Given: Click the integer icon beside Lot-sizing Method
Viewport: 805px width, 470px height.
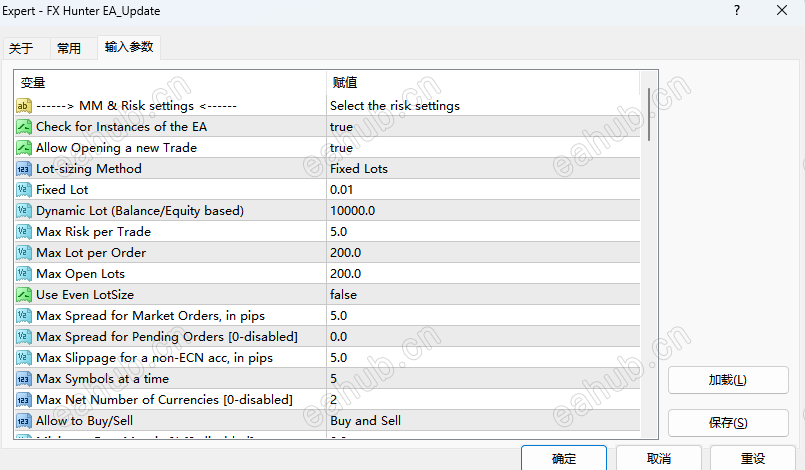Looking at the screenshot, I should tap(24, 169).
